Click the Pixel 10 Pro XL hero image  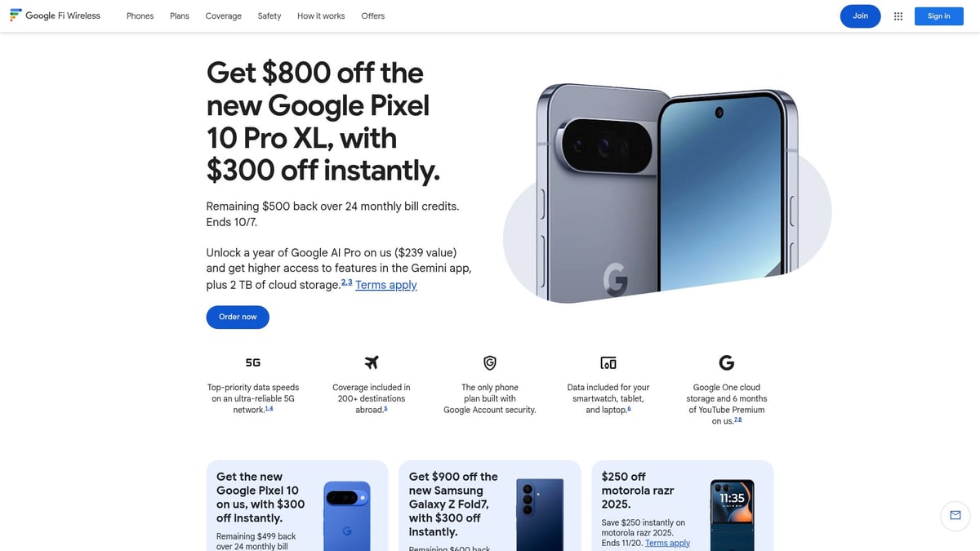667,193
